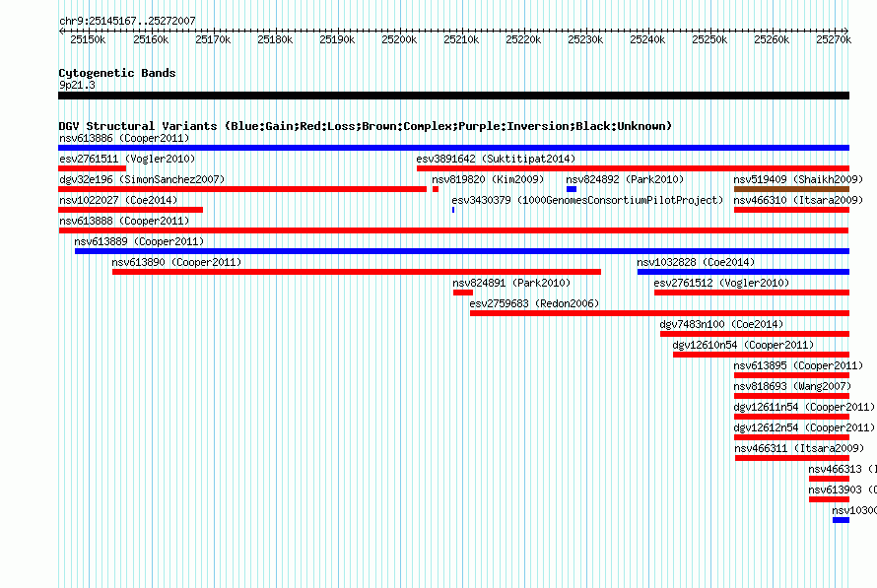Click the chr9:25145167..25272007 region label
The width and height of the screenshot is (877, 588).
[127, 21]
